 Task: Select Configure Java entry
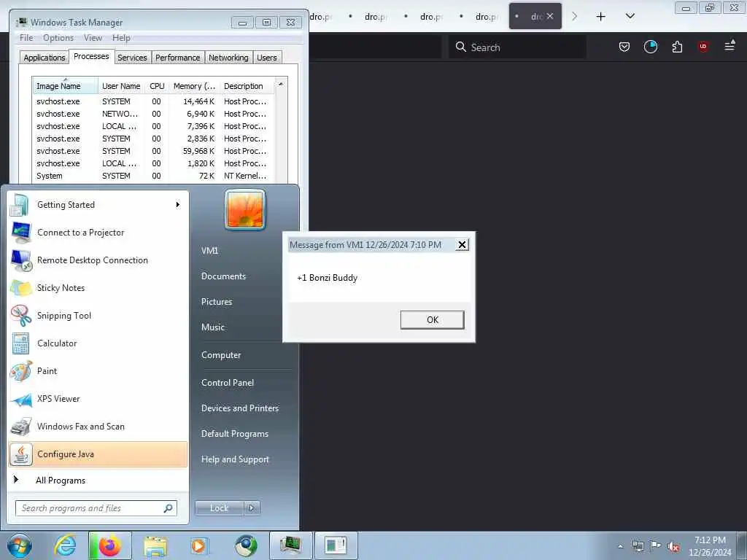click(98, 454)
